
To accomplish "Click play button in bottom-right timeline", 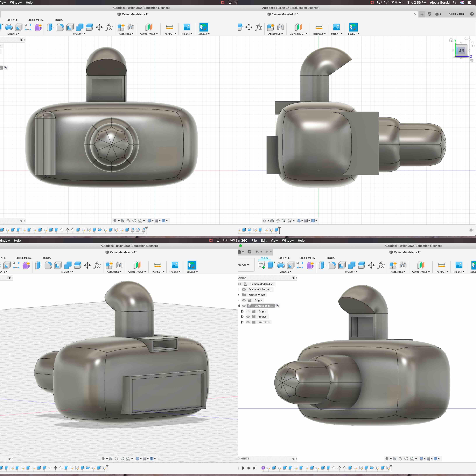I will (243, 468).
